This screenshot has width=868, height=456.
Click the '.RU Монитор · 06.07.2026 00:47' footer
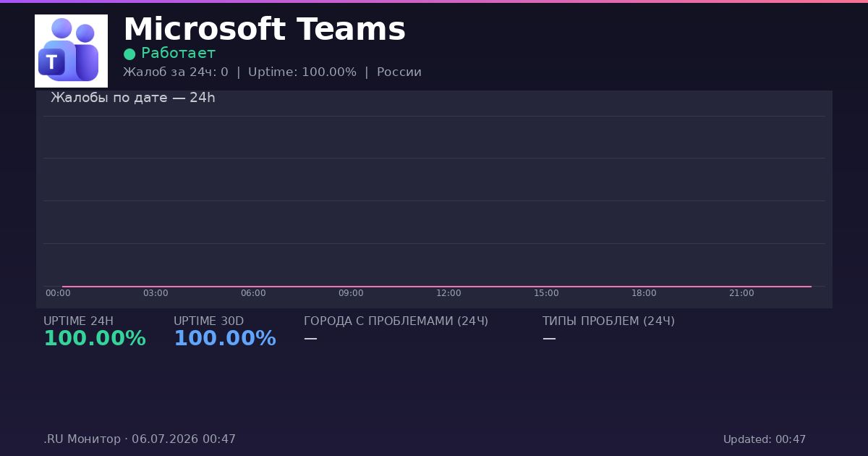(140, 439)
